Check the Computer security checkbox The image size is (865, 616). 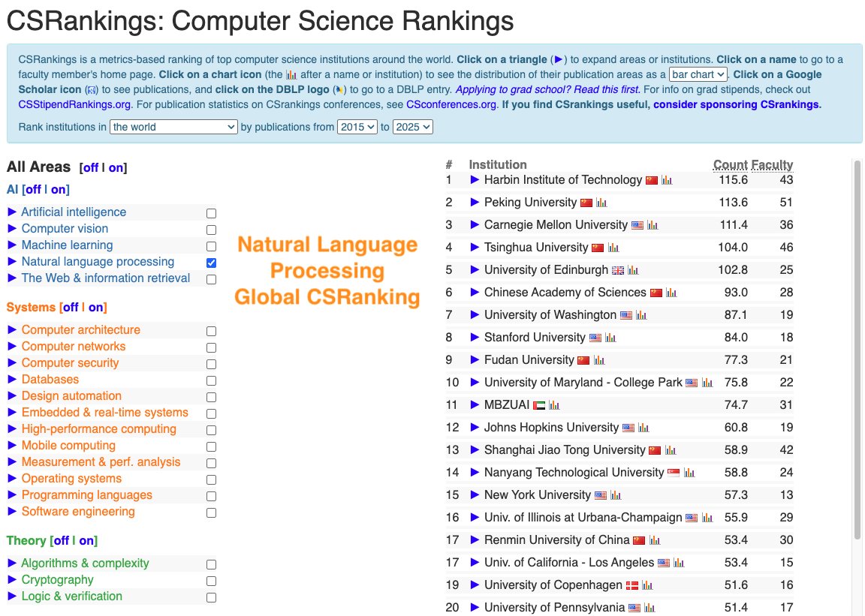click(211, 363)
